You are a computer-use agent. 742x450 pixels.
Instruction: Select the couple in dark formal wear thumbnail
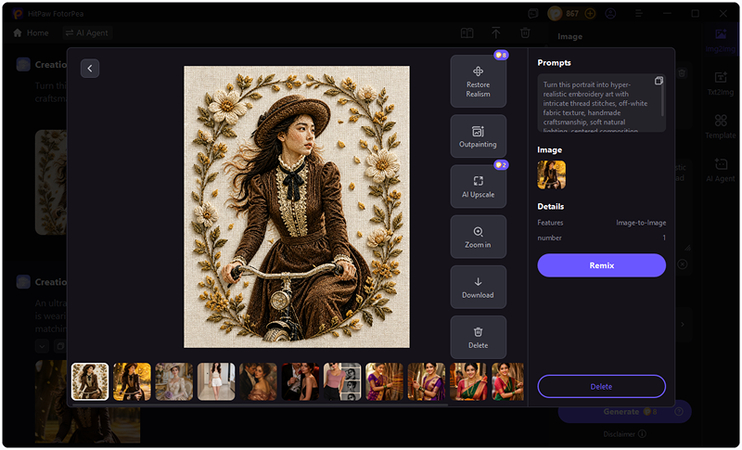click(x=300, y=382)
